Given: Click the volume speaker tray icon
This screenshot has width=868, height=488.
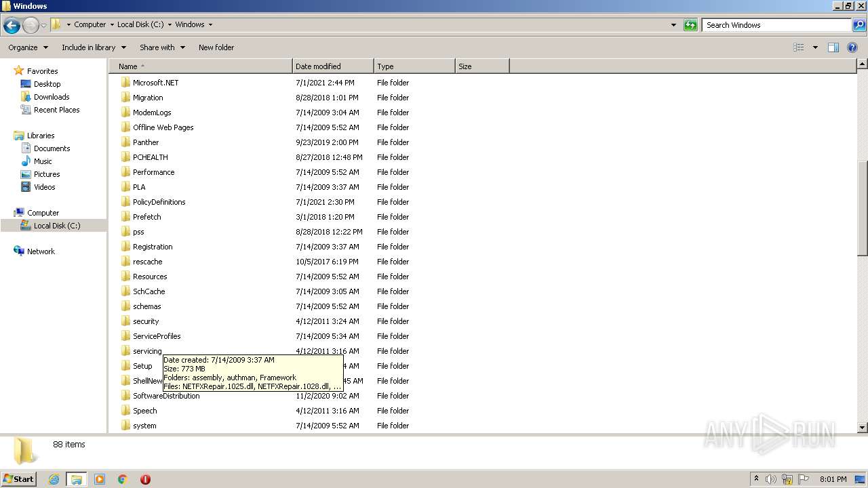Looking at the screenshot, I should point(771,479).
